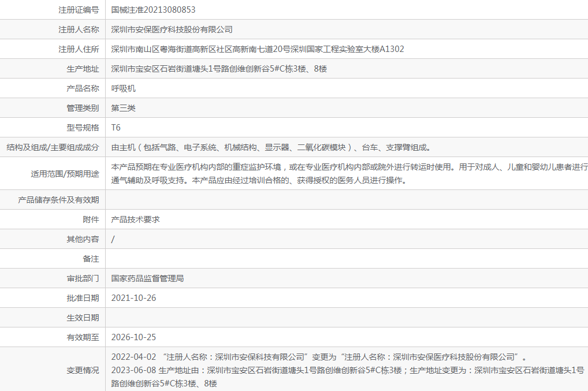This screenshot has height=391, width=588.
Task: Select product name 呼吸机
Action: (x=124, y=88)
